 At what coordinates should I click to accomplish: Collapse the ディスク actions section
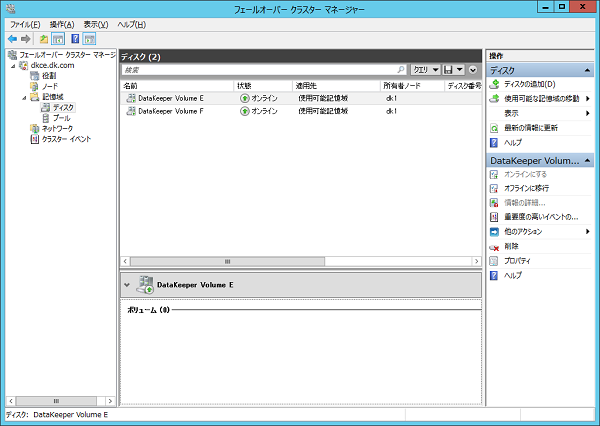[x=587, y=70]
